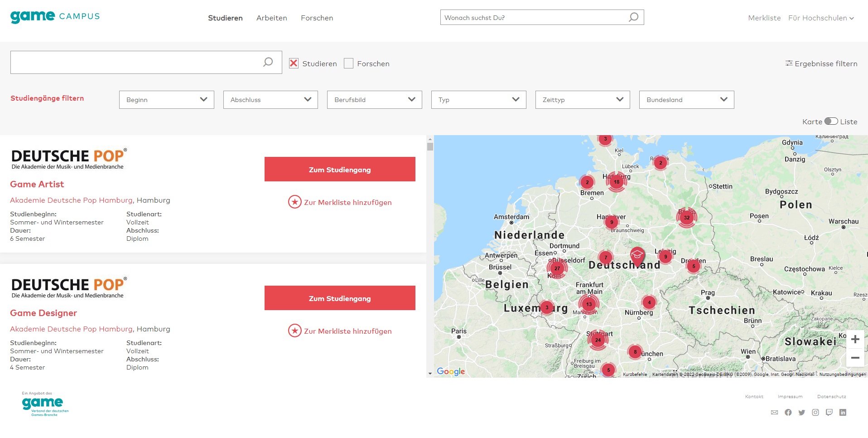
Task: Click the map cluster marker showing 4
Action: point(649,302)
